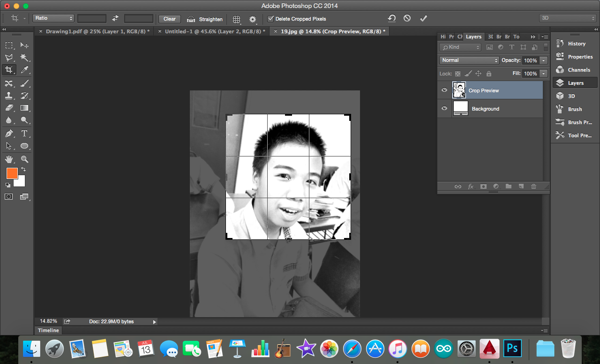Pick the Path Selection tool
Screen dimensions: 600x364
click(x=9, y=146)
